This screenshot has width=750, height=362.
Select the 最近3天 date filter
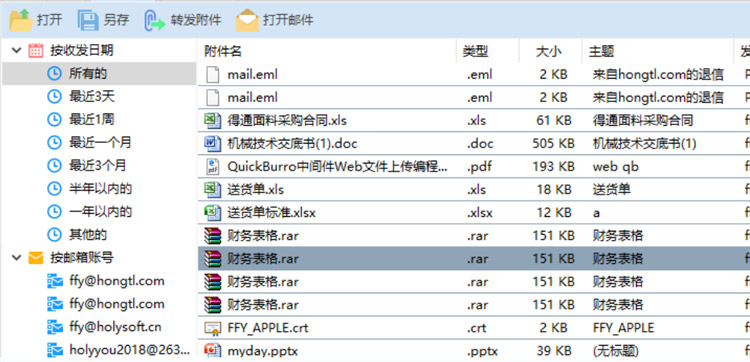click(92, 97)
